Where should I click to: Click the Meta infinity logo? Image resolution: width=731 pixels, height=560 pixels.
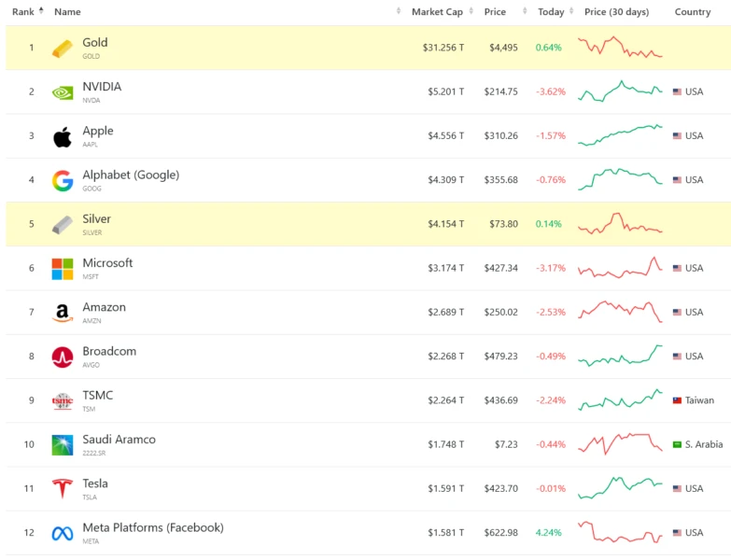(62, 534)
